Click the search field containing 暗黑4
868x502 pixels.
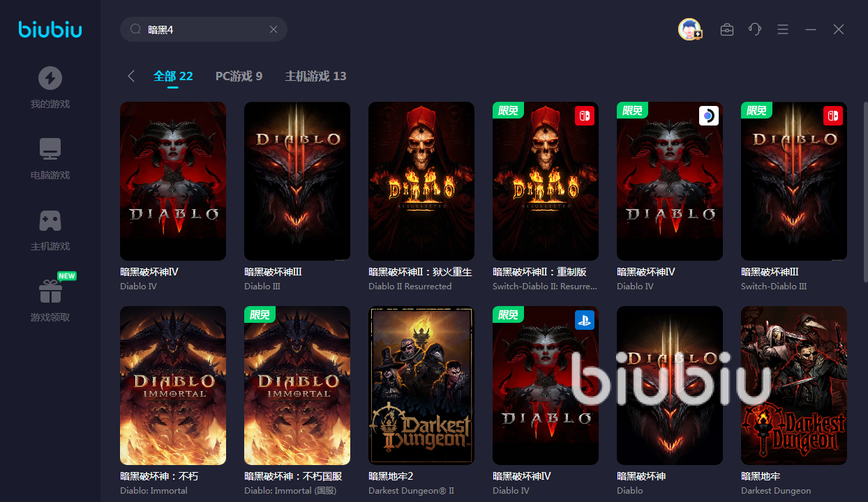[x=202, y=29]
